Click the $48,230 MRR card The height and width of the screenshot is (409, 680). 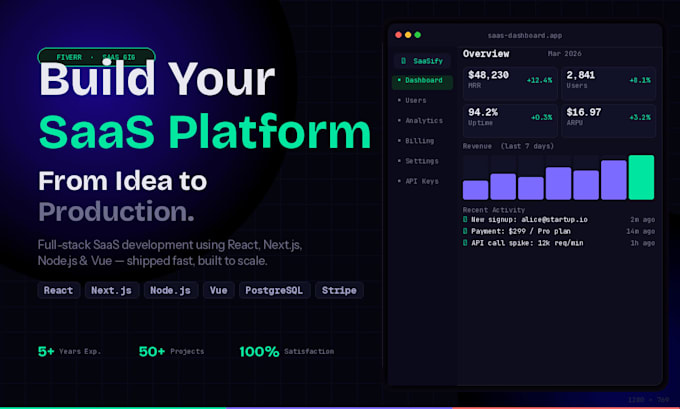510,83
